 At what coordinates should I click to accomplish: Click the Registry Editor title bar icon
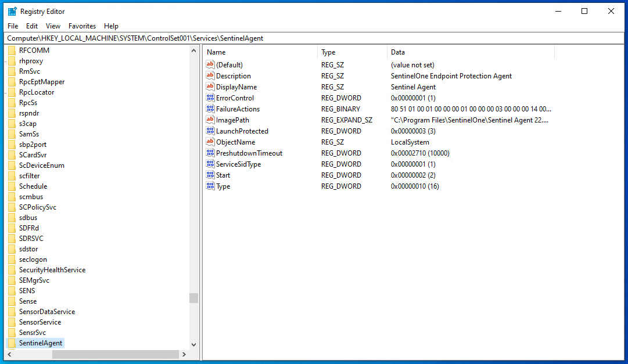tap(12, 11)
